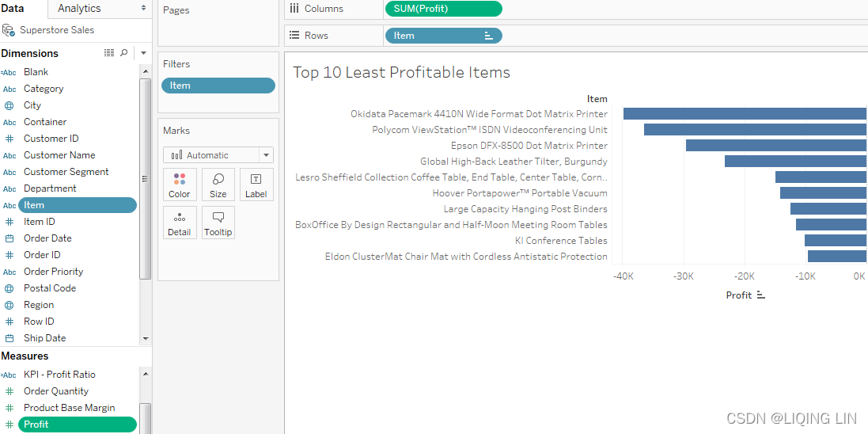
Task: Select the Blank dimension field
Action: (36, 72)
